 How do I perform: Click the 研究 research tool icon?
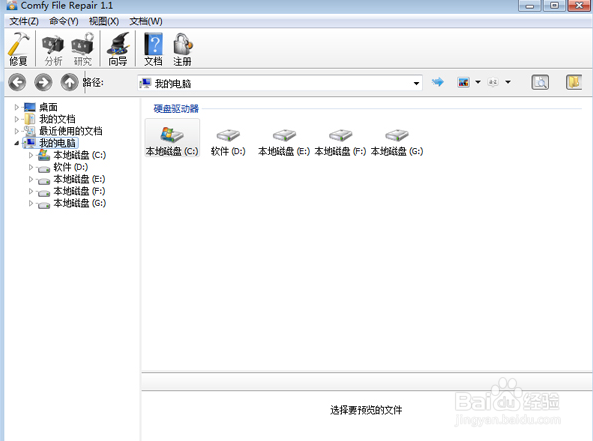click(x=82, y=49)
